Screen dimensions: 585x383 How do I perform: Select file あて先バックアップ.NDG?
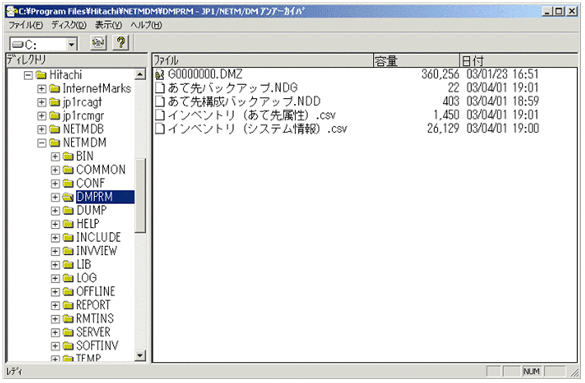click(232, 88)
